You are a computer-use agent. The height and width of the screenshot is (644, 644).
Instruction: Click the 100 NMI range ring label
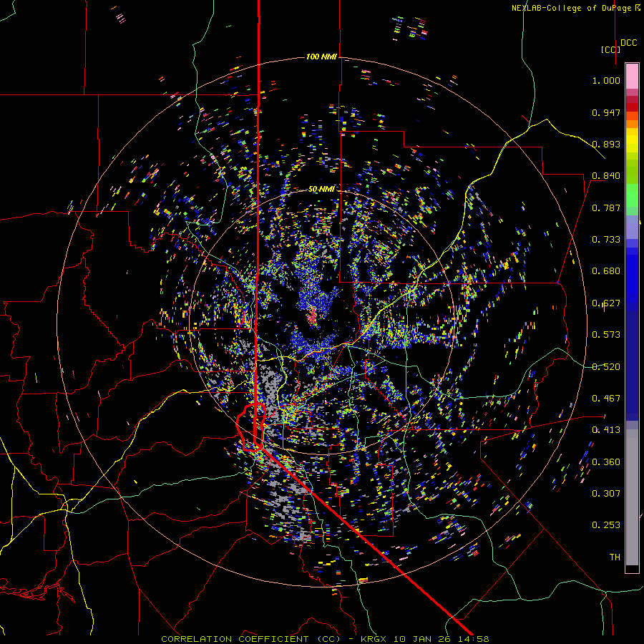pyautogui.click(x=321, y=57)
